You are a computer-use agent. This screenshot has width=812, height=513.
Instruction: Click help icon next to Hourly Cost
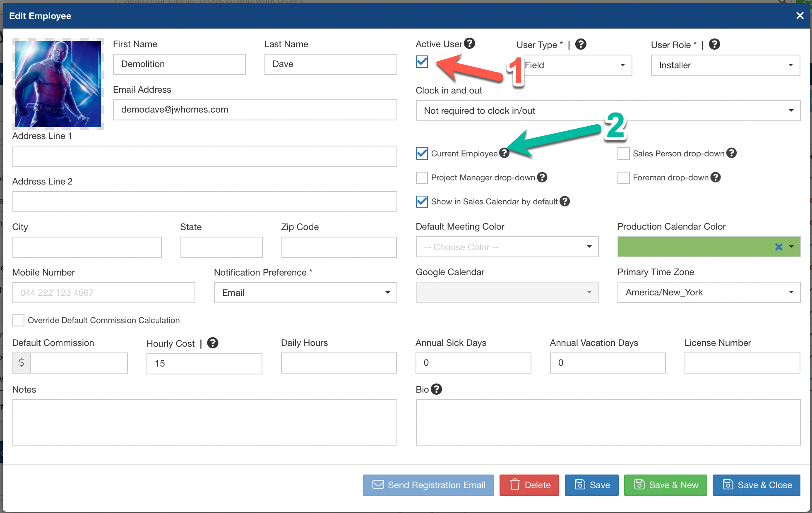[213, 343]
